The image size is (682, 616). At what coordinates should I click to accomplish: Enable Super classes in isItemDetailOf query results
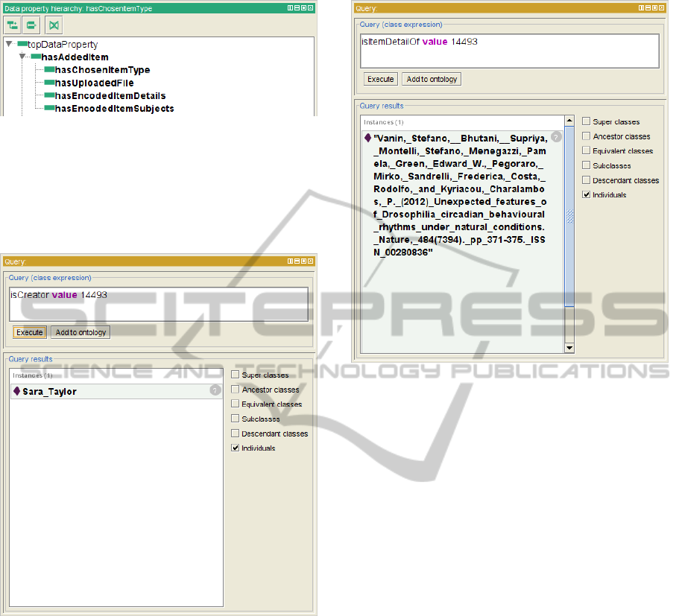pyautogui.click(x=586, y=121)
